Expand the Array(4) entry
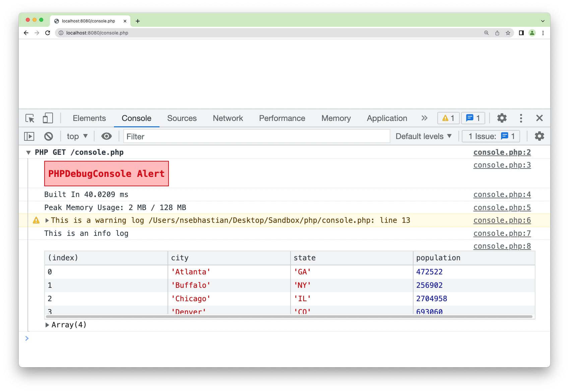 [x=47, y=325]
